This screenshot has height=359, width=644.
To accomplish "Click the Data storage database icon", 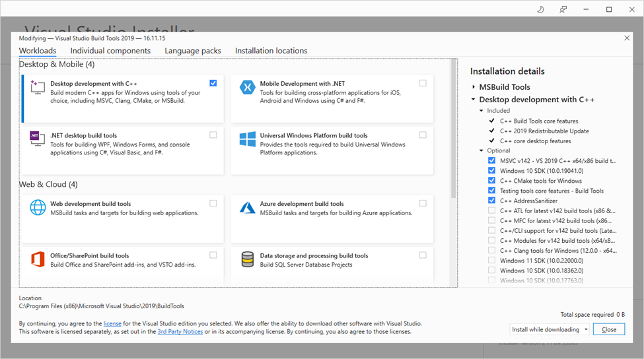I will click(247, 259).
